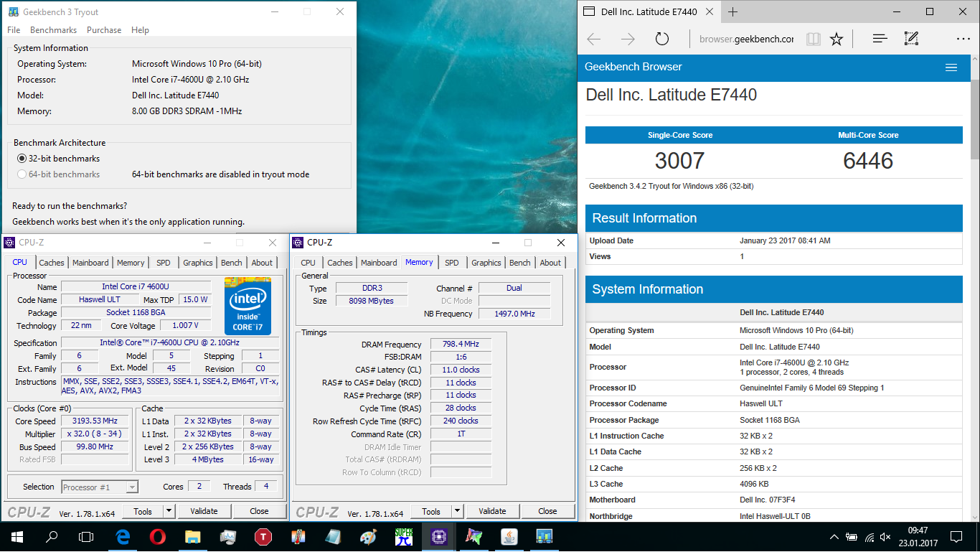
Task: Click the battery charging tray icon
Action: (x=852, y=537)
